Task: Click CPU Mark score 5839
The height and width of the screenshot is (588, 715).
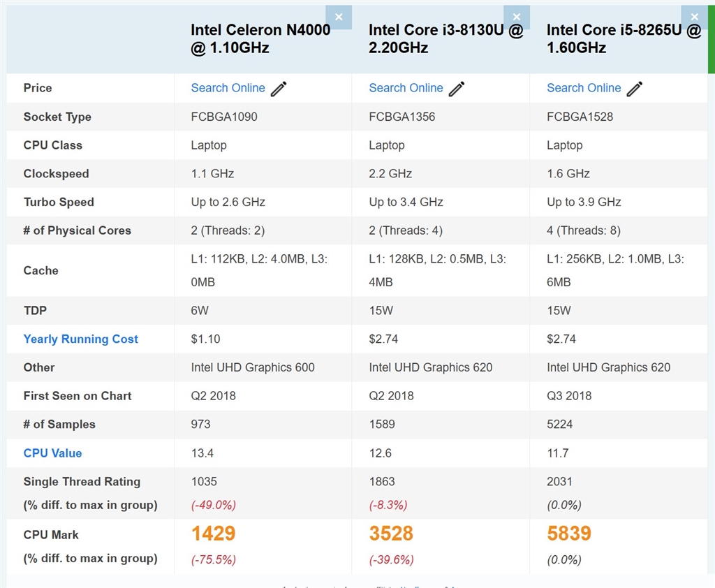Action: (569, 534)
